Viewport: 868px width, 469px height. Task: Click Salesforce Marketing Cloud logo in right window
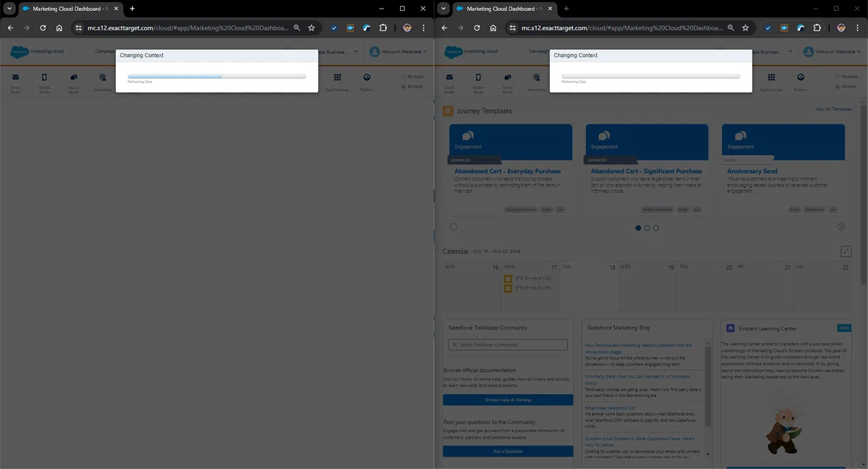click(471, 52)
